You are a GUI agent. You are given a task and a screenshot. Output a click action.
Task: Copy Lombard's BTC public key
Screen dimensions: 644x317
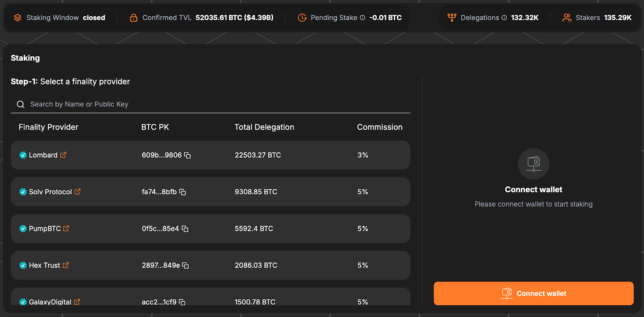pyautogui.click(x=187, y=155)
